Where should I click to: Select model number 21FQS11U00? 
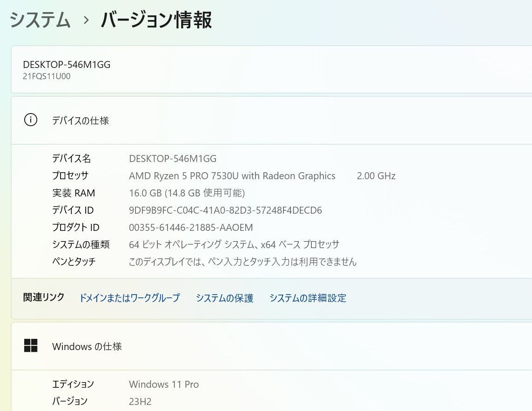[47, 76]
